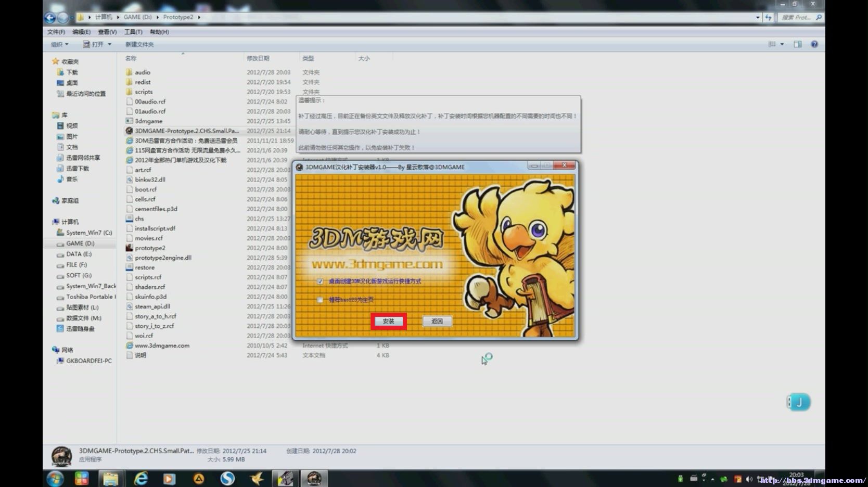The width and height of the screenshot is (868, 487).
Task: Click the 安装 install button
Action: (388, 321)
